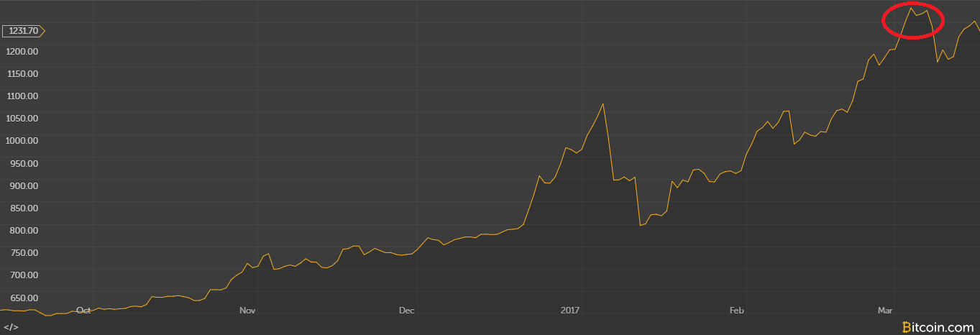980x335 pixels.
Task: Click the 1050.00 price axis label
Action: [24, 118]
